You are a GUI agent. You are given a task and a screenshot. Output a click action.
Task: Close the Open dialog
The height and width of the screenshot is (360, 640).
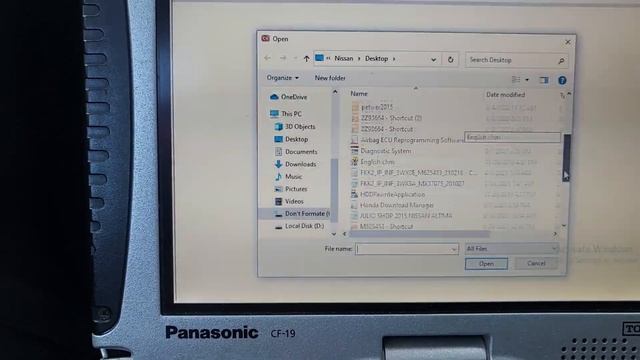[568, 42]
